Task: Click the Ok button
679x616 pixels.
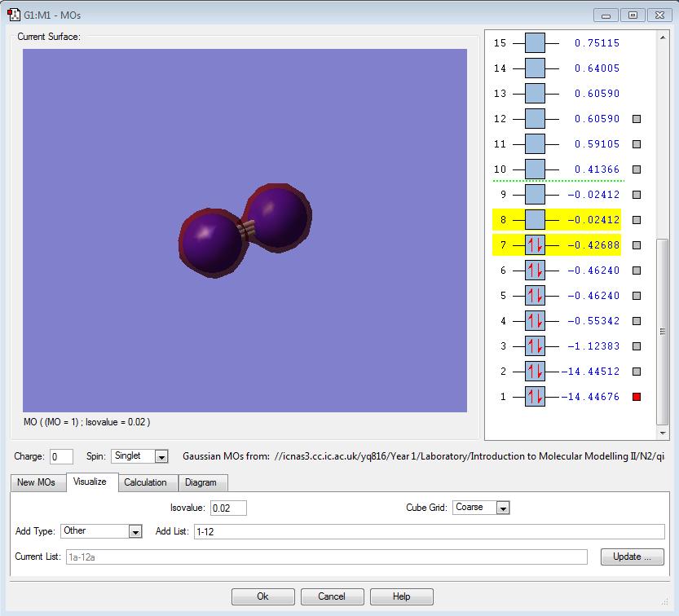Action: point(262,596)
